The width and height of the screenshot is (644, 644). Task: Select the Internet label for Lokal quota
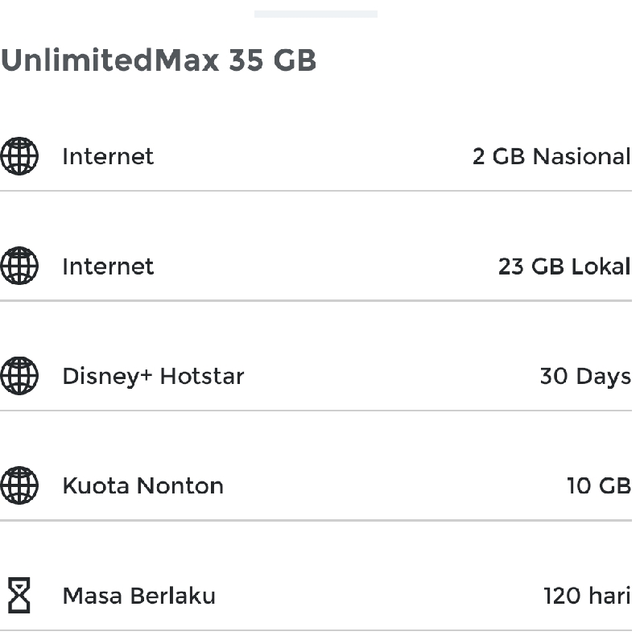tap(108, 266)
